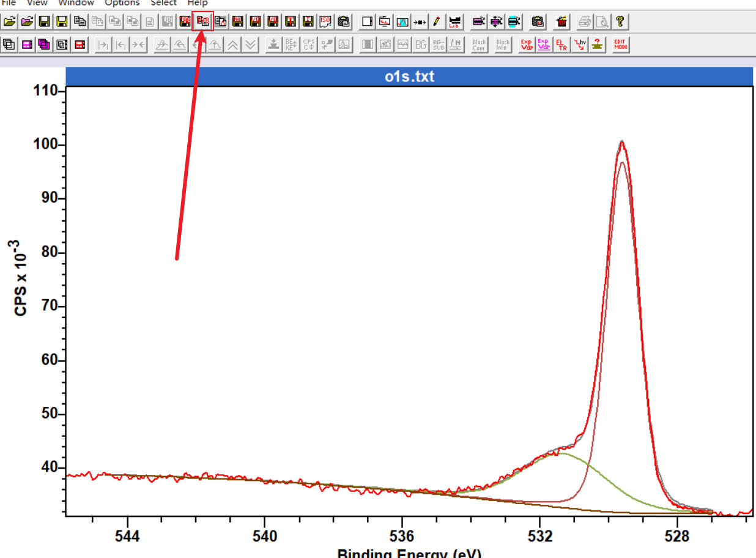This screenshot has width=756, height=558.
Task: Click the double up-chevron icon
Action: coord(232,45)
